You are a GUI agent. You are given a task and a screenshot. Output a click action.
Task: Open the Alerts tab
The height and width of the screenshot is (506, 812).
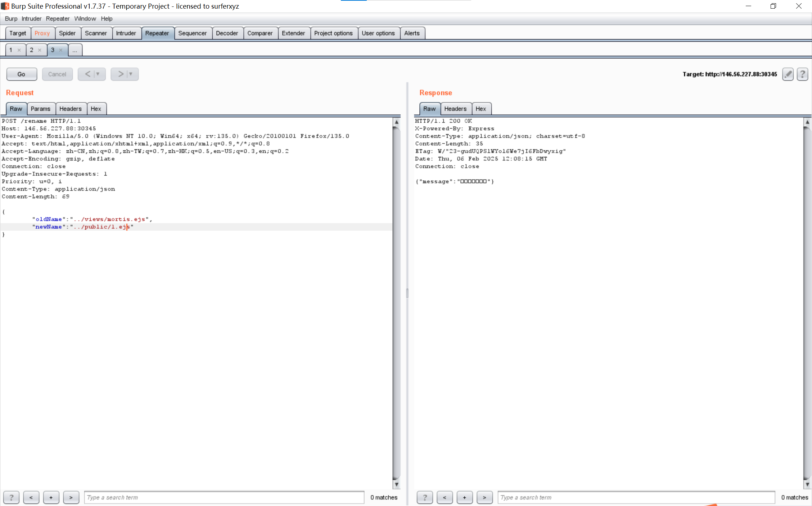(412, 33)
